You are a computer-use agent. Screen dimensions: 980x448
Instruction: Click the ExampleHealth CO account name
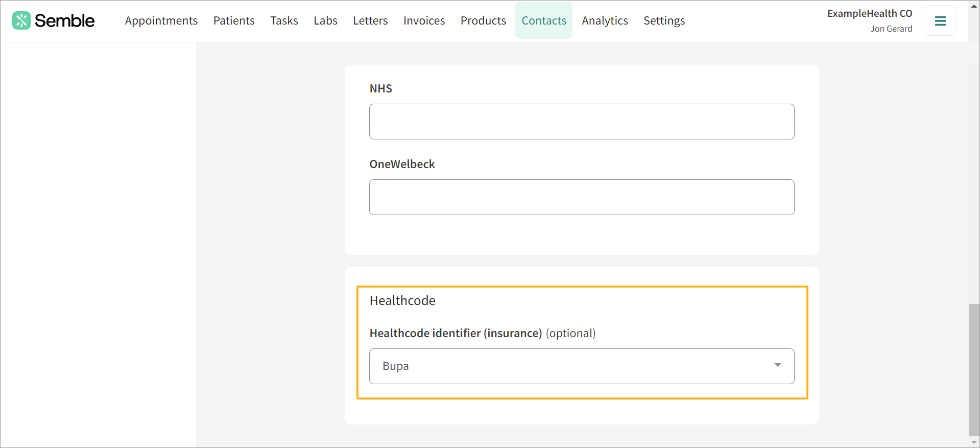coord(869,14)
